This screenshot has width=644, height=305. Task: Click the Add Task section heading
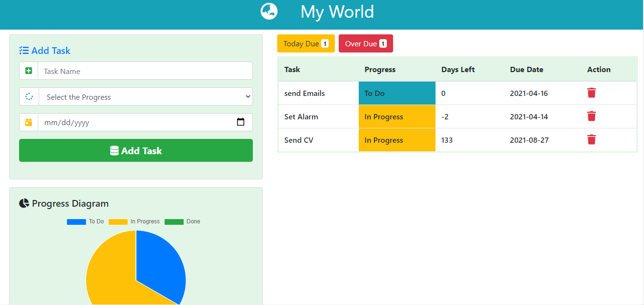tap(51, 51)
